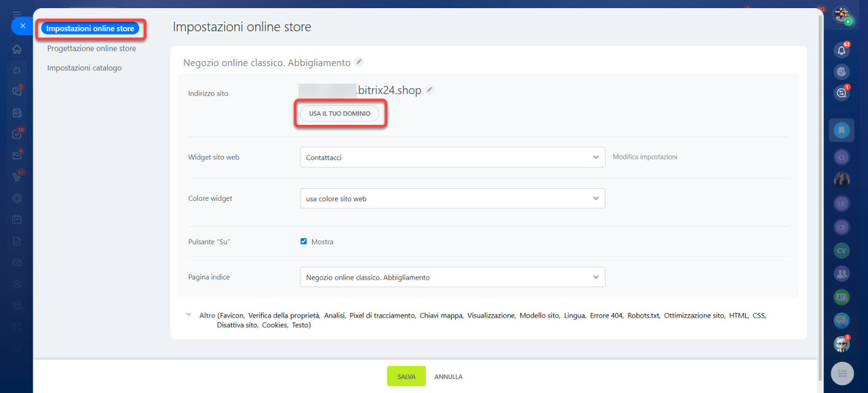Edit the site address with the pencil icon
The height and width of the screenshot is (393, 868).
point(429,90)
